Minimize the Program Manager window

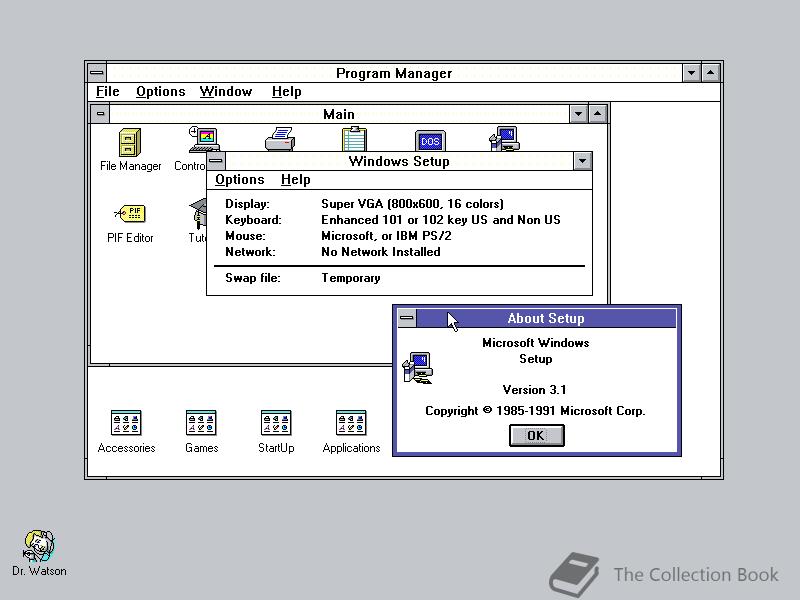[691, 73]
